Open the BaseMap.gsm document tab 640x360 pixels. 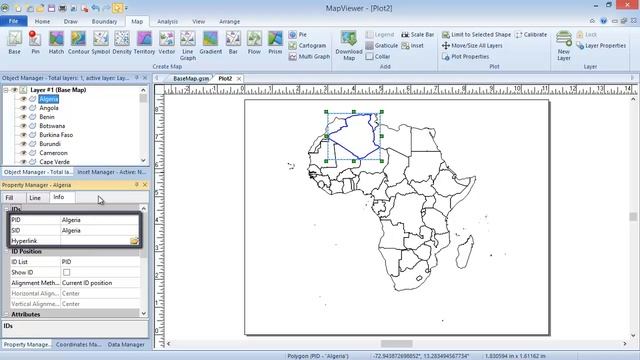(x=191, y=78)
